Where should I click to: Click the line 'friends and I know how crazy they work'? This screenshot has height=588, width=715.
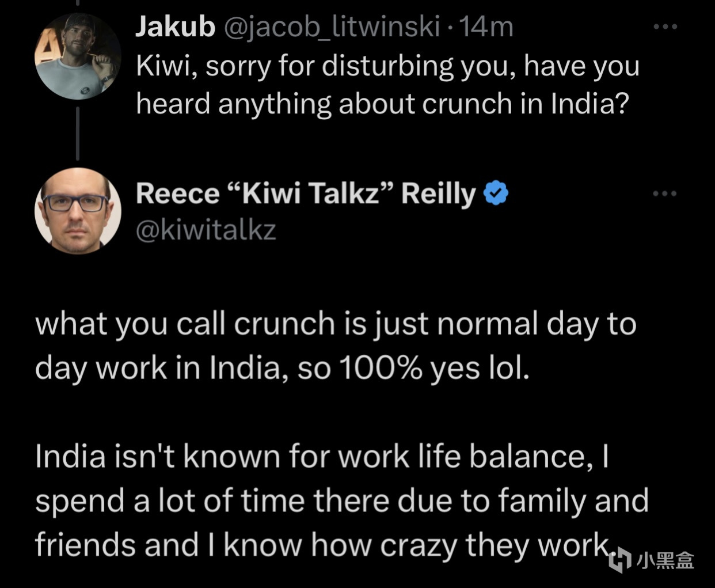pyautogui.click(x=323, y=545)
